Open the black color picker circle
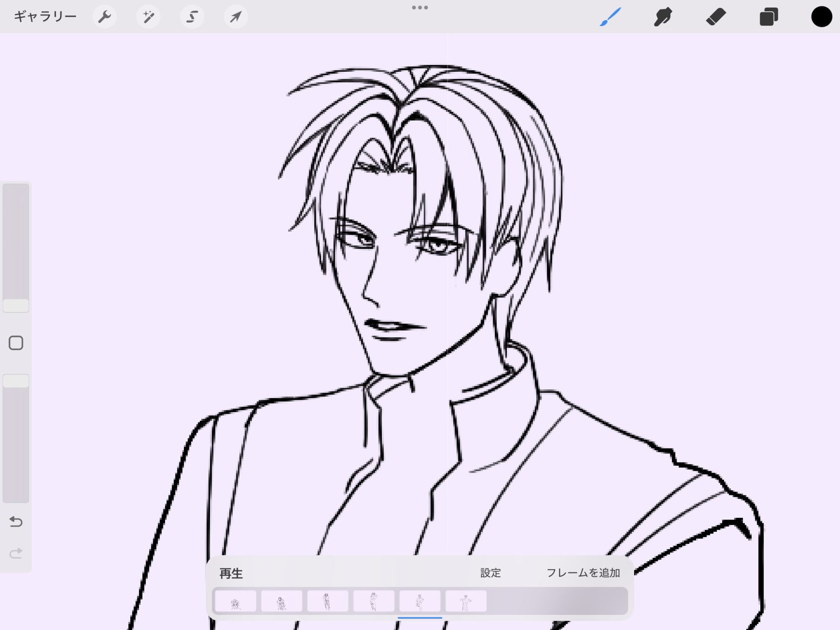 coord(821,17)
